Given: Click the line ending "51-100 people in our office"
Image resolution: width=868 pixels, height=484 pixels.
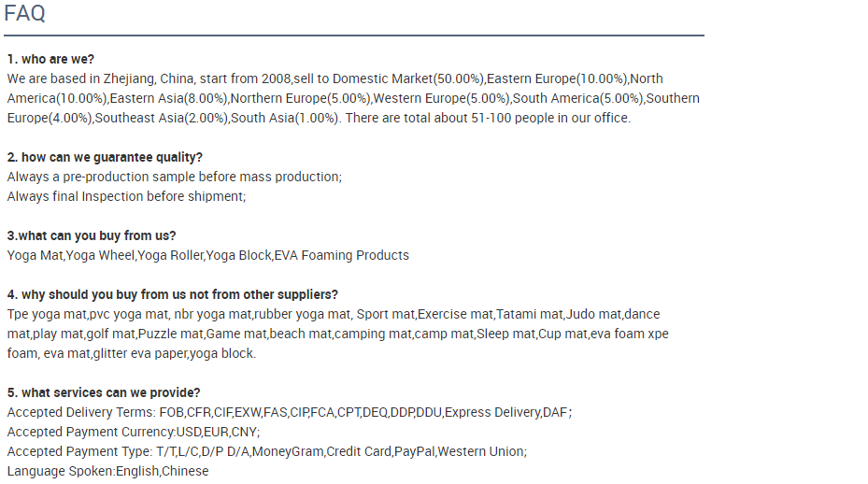Looking at the screenshot, I should tap(319, 118).
